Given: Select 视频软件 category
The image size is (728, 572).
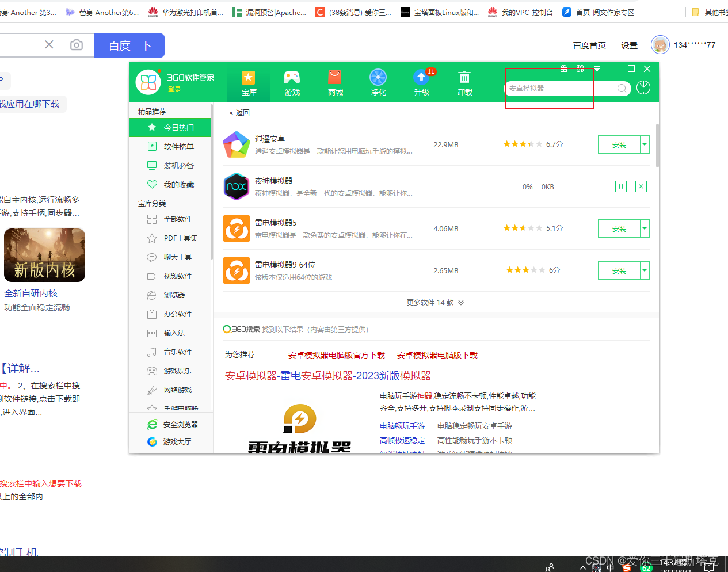Looking at the screenshot, I should pyautogui.click(x=170, y=276).
